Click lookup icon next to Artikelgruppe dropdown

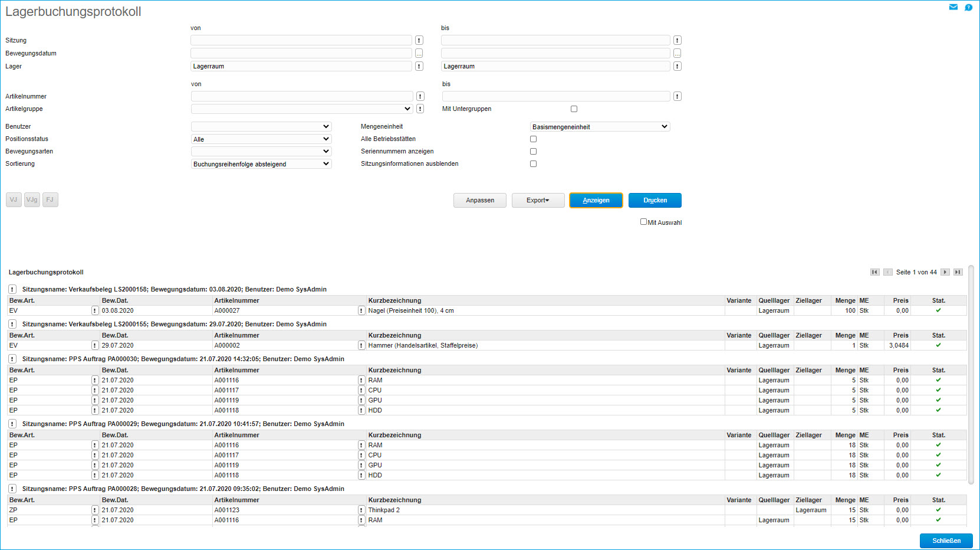(x=420, y=109)
